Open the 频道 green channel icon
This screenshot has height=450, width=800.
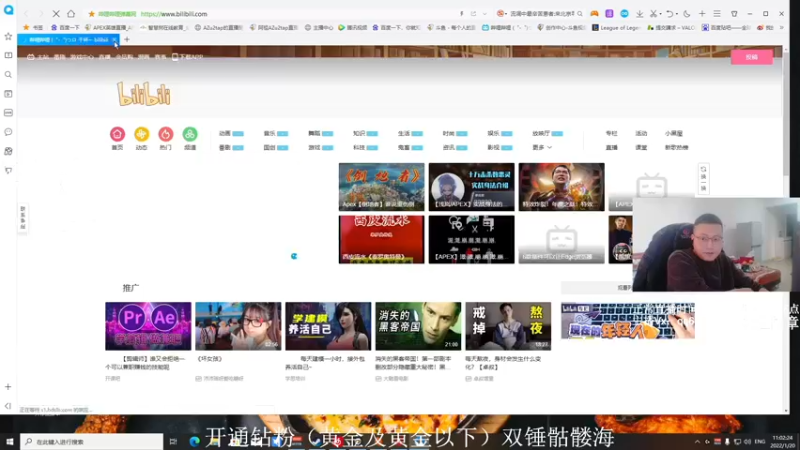(x=190, y=134)
